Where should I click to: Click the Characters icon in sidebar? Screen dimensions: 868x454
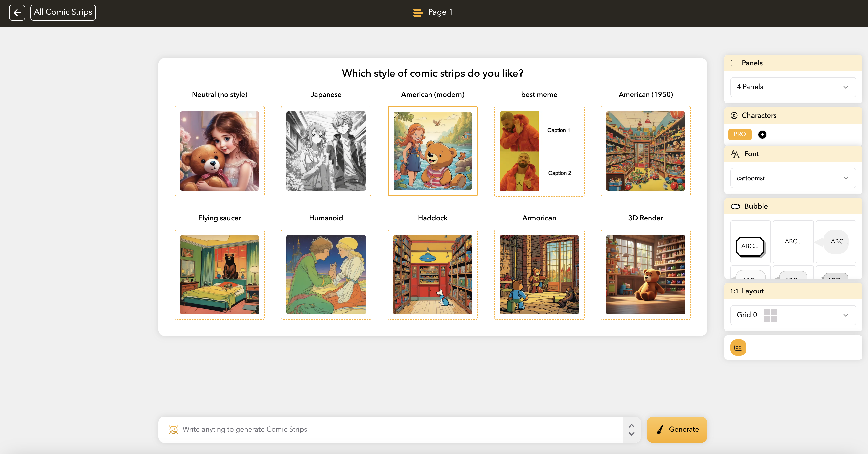pyautogui.click(x=734, y=115)
